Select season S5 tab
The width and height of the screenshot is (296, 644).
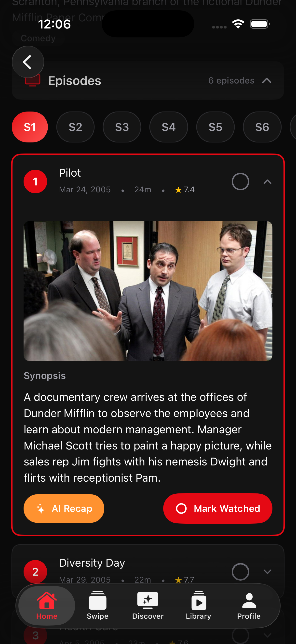[x=215, y=127]
